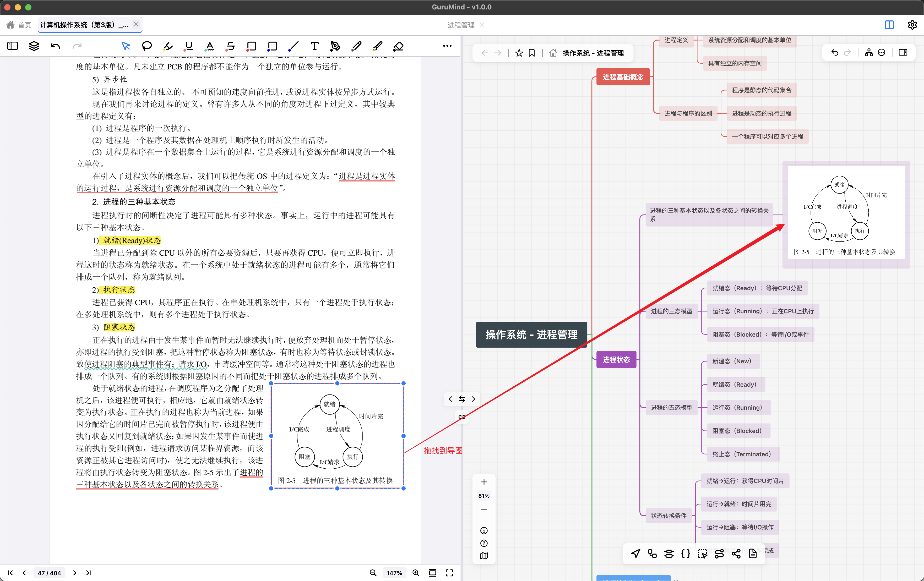Click the page number field 47/404
Viewport: 924px width, 581px height.
click(50, 573)
